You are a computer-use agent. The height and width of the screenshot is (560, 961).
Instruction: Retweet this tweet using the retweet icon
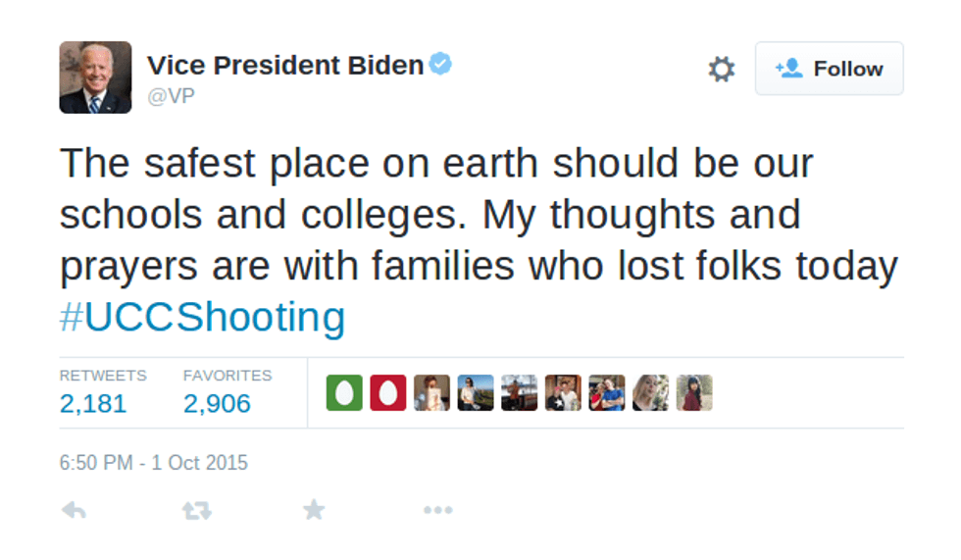pos(197,510)
